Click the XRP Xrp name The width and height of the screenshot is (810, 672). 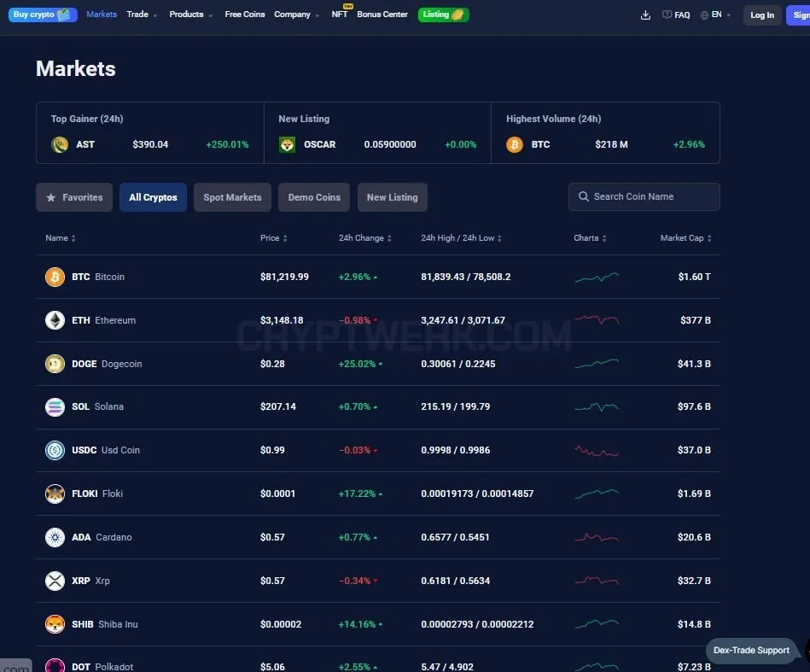point(91,581)
